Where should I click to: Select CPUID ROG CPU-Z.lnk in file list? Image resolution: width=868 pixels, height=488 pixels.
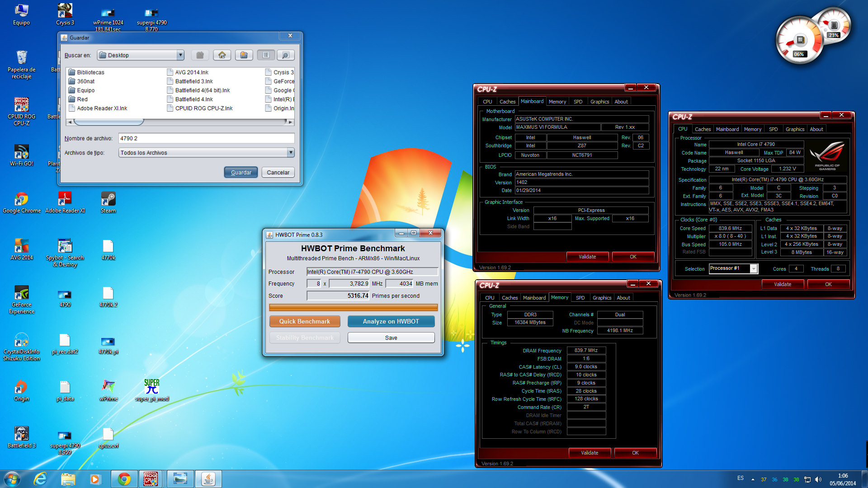coord(200,108)
